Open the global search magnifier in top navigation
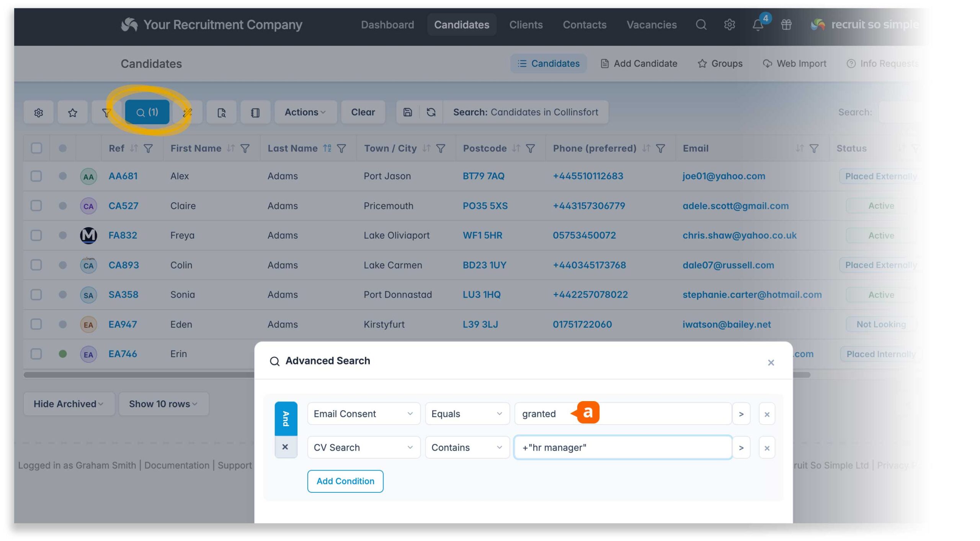 pyautogui.click(x=701, y=25)
